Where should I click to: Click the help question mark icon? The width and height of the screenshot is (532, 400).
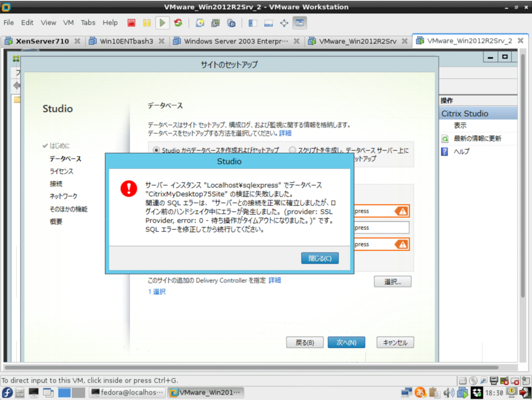point(445,151)
